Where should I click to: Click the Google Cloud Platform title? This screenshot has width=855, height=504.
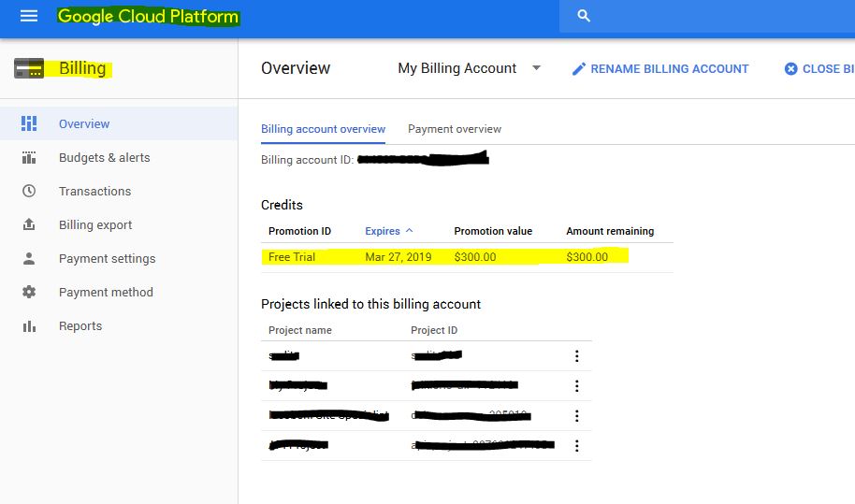tap(148, 17)
